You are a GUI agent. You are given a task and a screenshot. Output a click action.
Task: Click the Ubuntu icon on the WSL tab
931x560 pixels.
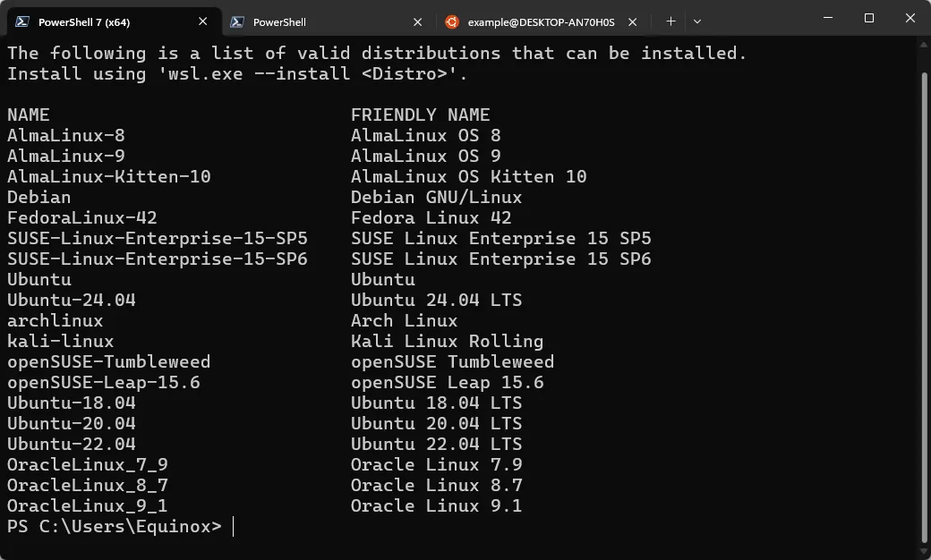[x=451, y=21]
